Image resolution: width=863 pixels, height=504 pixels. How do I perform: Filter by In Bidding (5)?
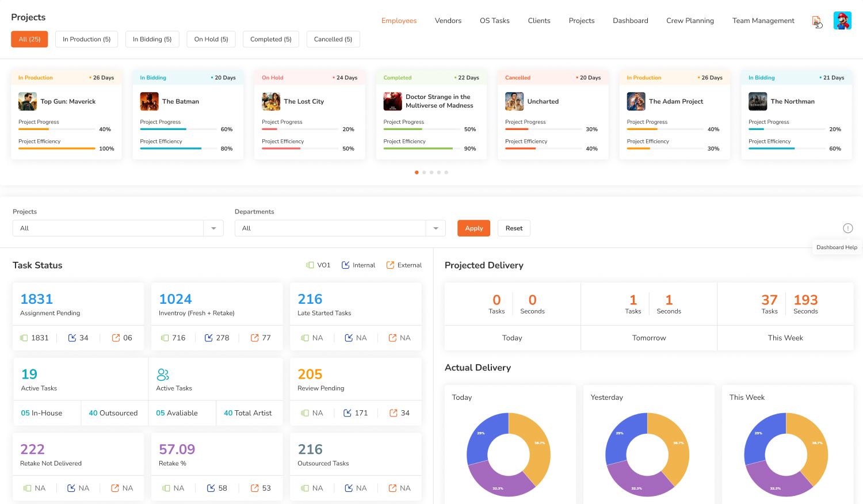point(152,39)
